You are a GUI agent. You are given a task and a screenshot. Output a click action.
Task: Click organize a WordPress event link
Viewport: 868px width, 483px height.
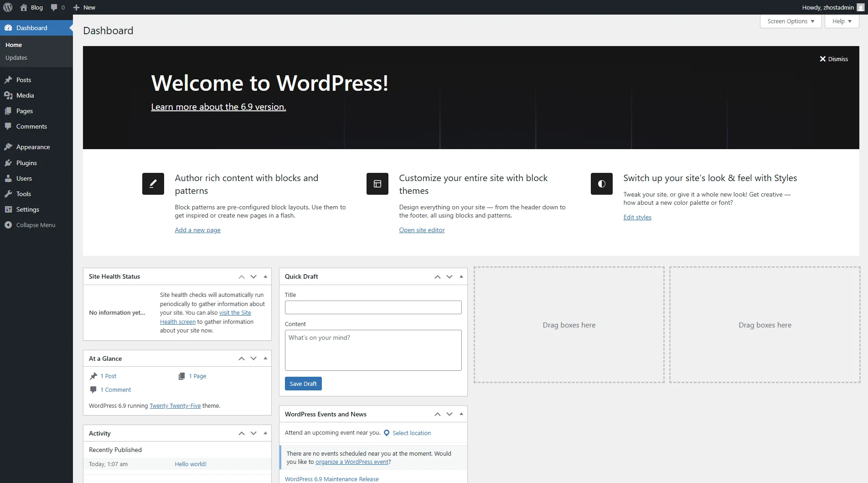pos(352,462)
